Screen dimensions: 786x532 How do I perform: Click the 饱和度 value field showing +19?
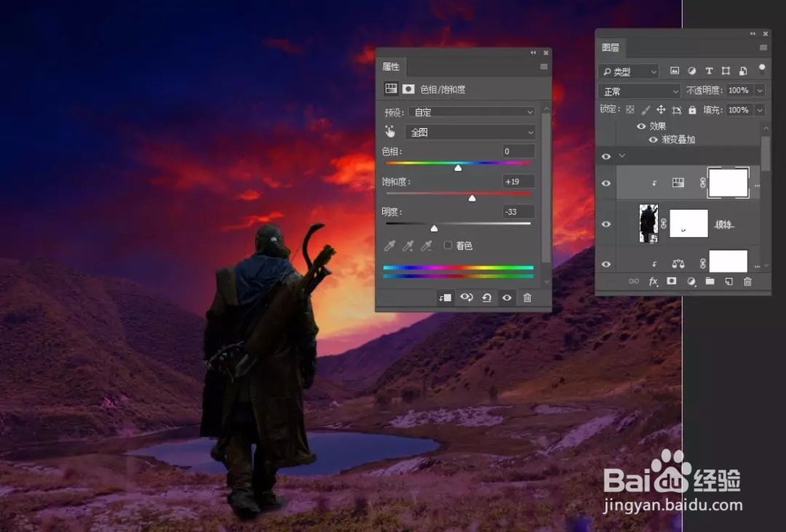[x=519, y=182]
